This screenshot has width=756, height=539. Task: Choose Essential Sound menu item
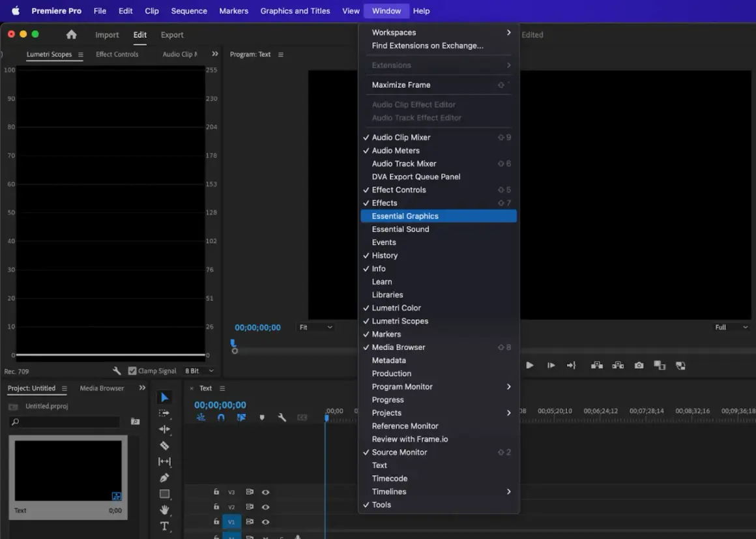439,229
